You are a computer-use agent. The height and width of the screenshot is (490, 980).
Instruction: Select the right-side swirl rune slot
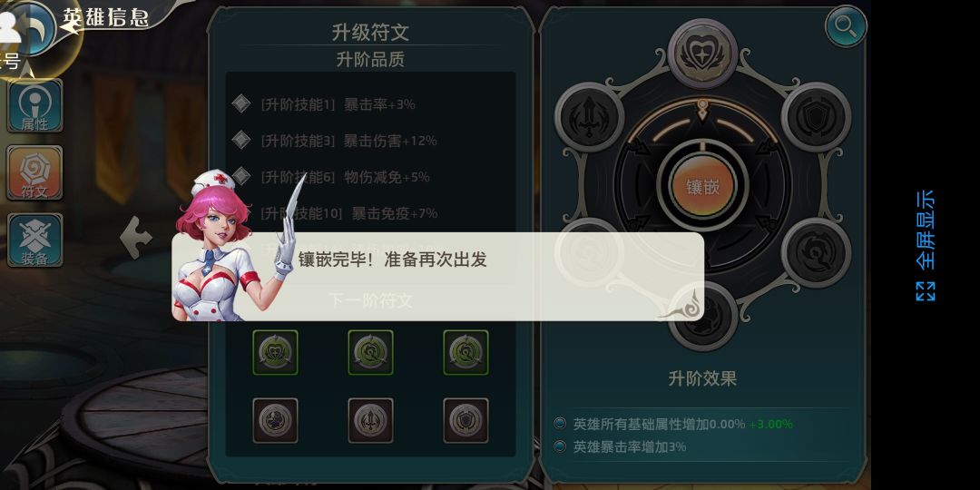pos(817,252)
